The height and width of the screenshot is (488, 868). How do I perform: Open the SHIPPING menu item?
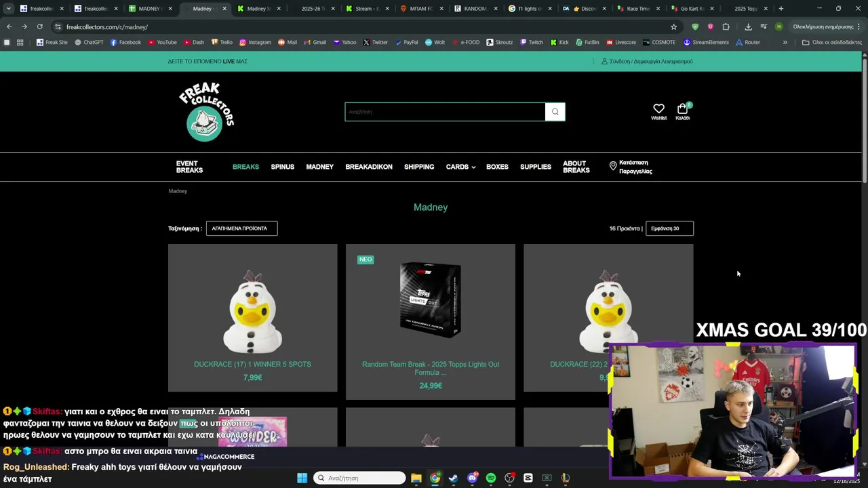(419, 167)
